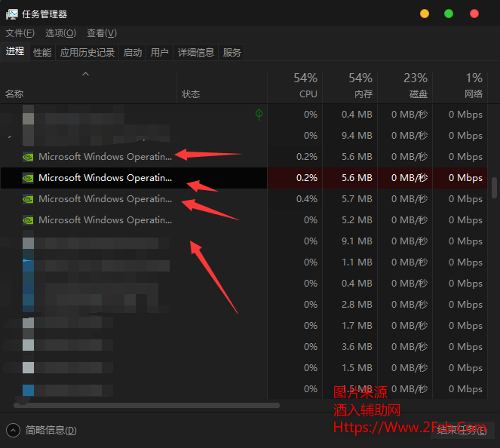This screenshot has width=500, height=448.
Task: Sort by the 状态 column header
Action: pos(222,87)
